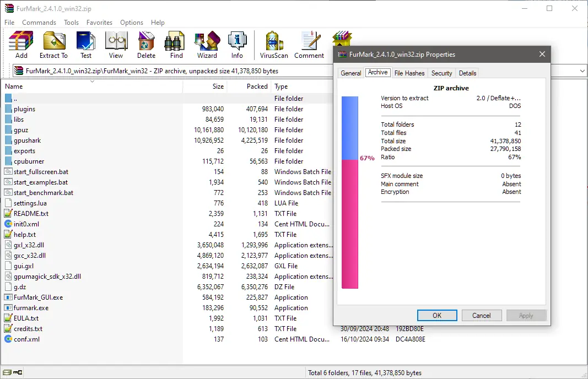Click the start_fullscreen.bat file icon
The image size is (588, 379).
tap(8, 172)
